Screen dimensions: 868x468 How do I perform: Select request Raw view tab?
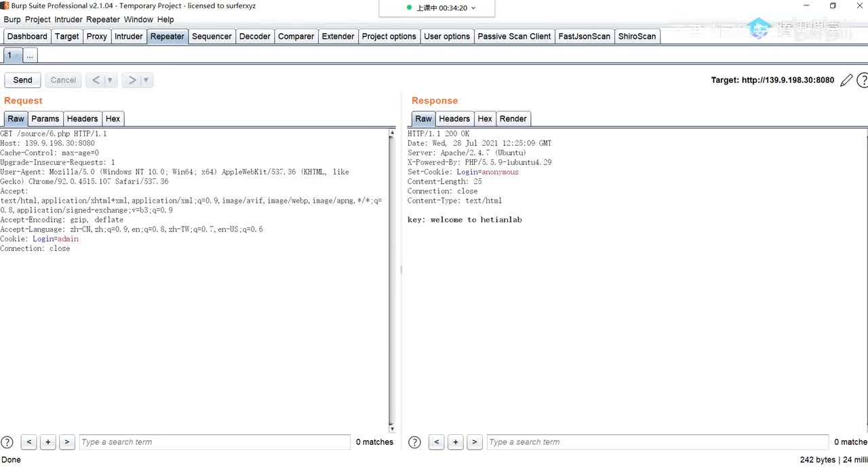pos(16,119)
